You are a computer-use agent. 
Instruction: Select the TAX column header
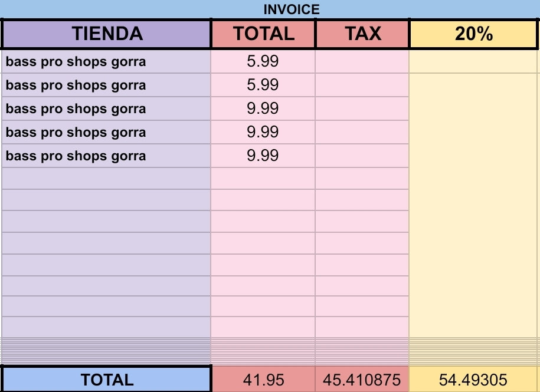point(362,34)
